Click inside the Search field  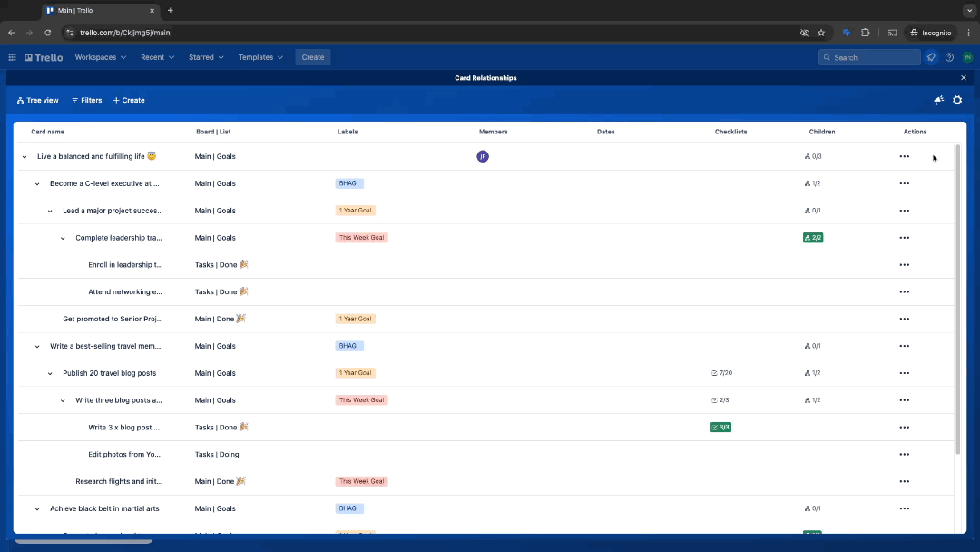pyautogui.click(x=868, y=56)
